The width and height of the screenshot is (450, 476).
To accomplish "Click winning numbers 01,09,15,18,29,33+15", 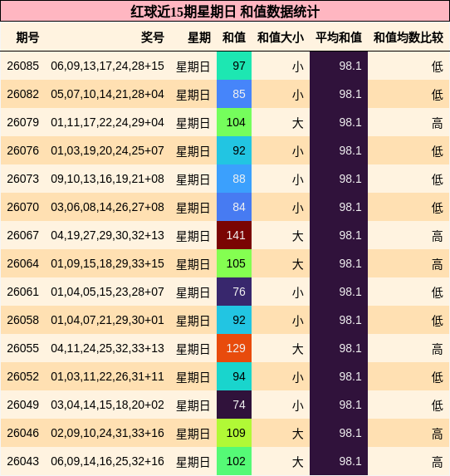I will pos(107,263).
